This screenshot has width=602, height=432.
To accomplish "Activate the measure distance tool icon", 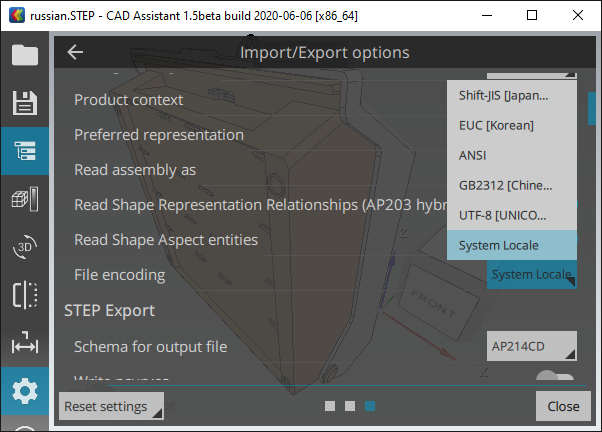I will tap(25, 344).
